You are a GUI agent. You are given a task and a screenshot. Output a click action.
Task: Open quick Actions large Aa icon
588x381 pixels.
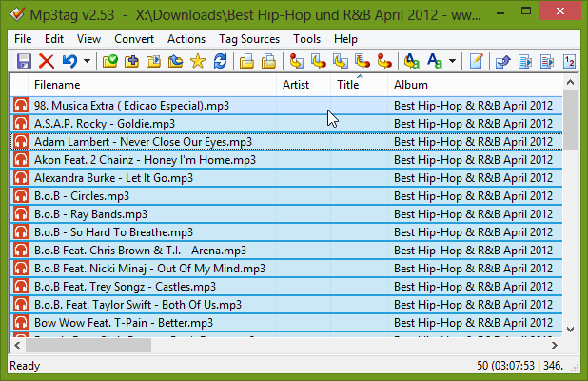tap(434, 61)
